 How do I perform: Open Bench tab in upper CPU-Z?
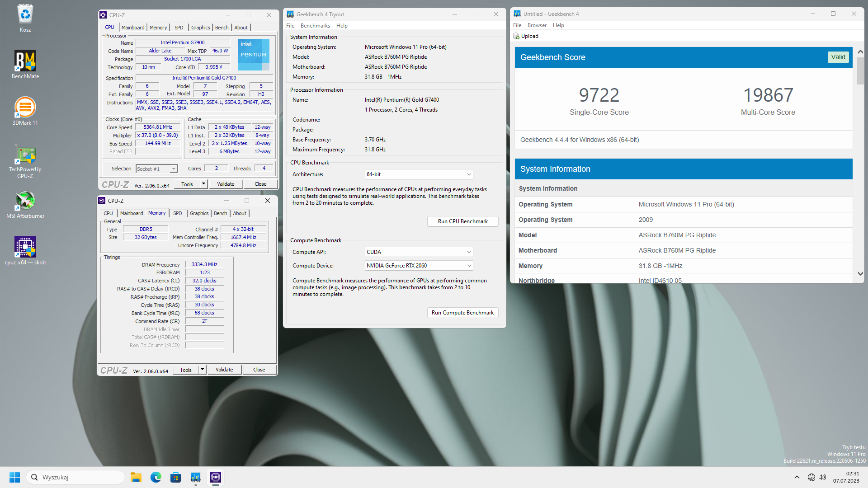[222, 28]
